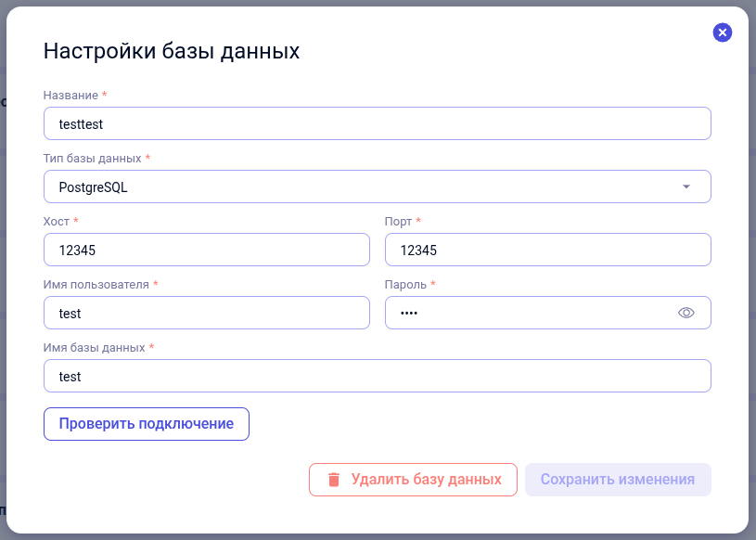Show password with the eye icon

686,313
